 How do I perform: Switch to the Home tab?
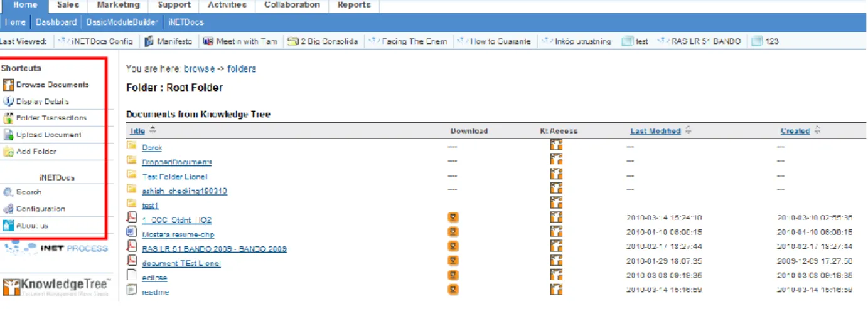[24, 5]
